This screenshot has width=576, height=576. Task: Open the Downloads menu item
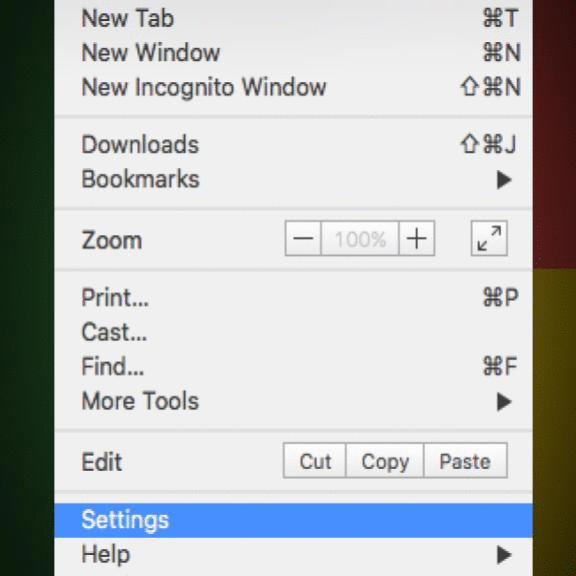(294, 144)
